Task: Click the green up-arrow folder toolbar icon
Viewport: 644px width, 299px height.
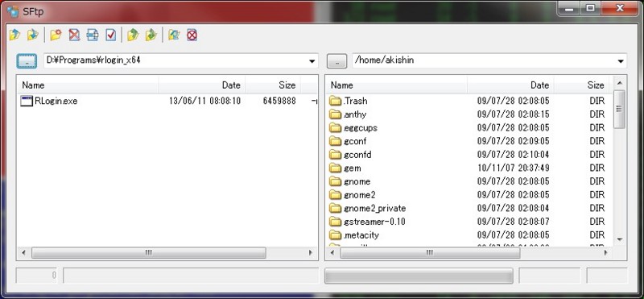Action: (x=133, y=35)
